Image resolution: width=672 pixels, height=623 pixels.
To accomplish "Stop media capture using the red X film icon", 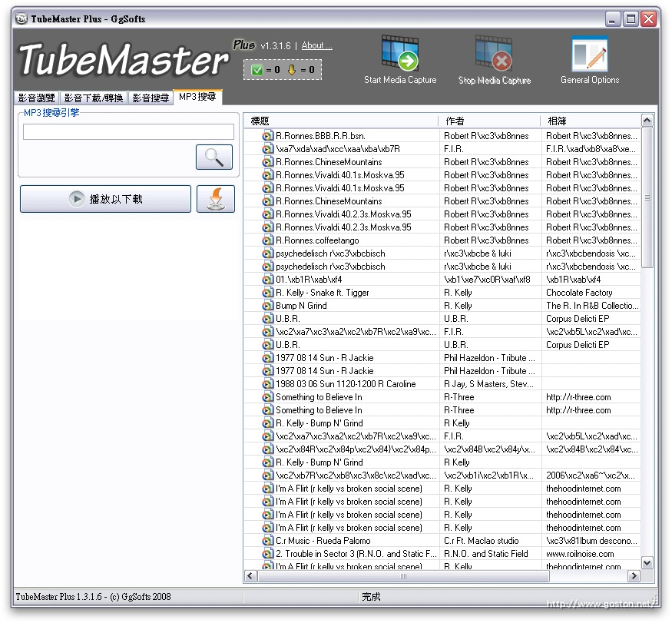I will [494, 59].
